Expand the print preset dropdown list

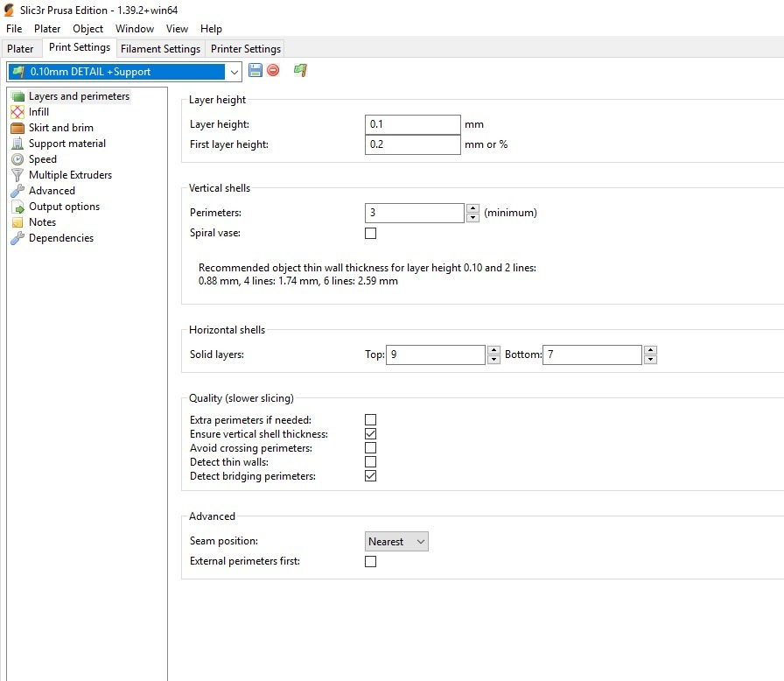(233, 72)
